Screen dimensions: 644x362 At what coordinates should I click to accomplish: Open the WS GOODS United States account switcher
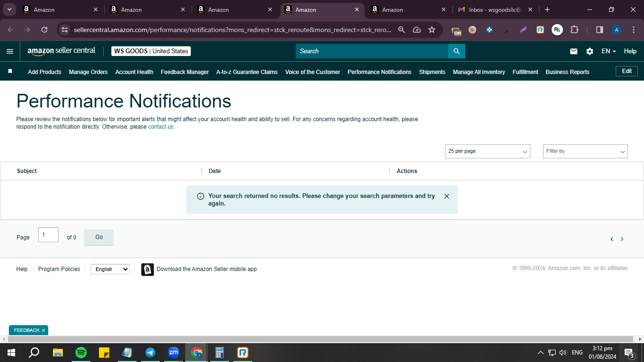click(151, 51)
